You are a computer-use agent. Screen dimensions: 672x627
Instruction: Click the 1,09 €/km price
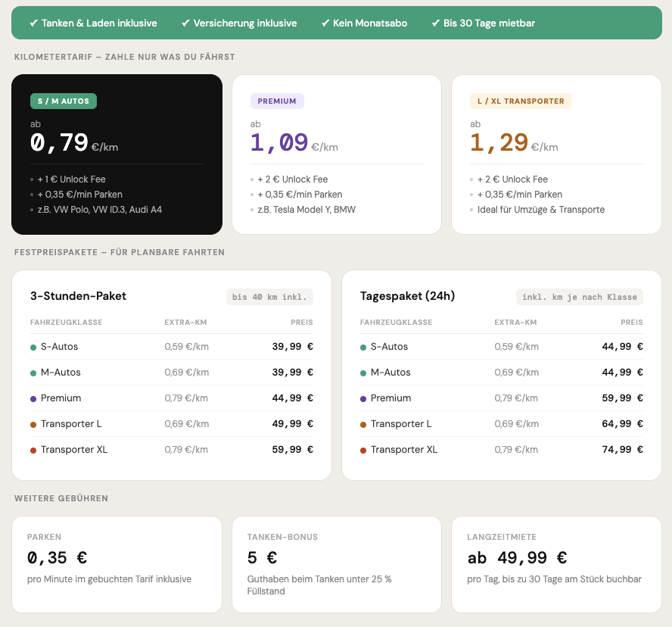[x=294, y=142]
